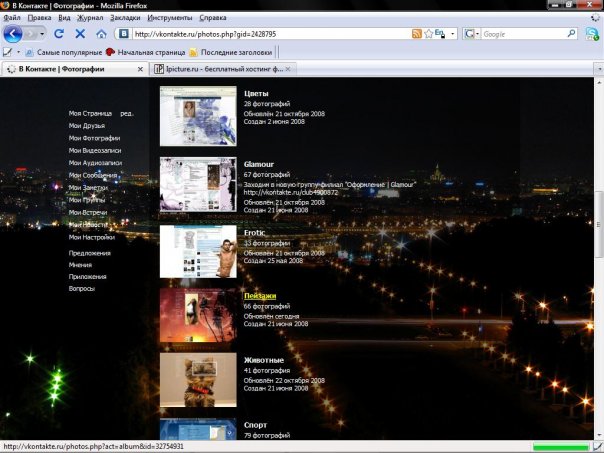Bookmark page with the star icon
The height and width of the screenshot is (453, 604).
(x=428, y=34)
